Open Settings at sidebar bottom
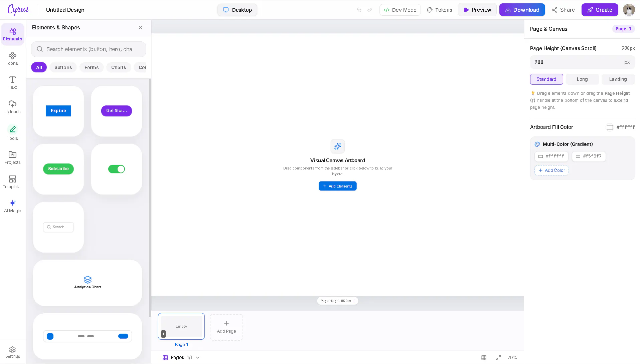The image size is (640, 364). [13, 352]
